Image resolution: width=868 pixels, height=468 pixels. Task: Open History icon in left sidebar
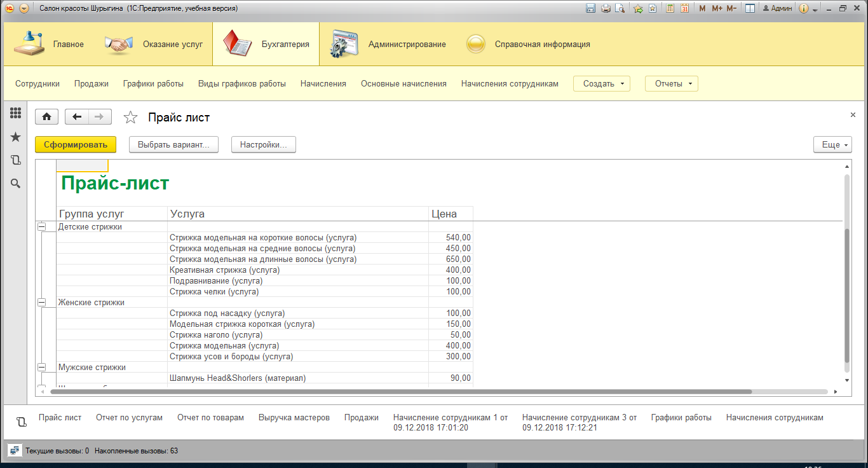(16, 160)
